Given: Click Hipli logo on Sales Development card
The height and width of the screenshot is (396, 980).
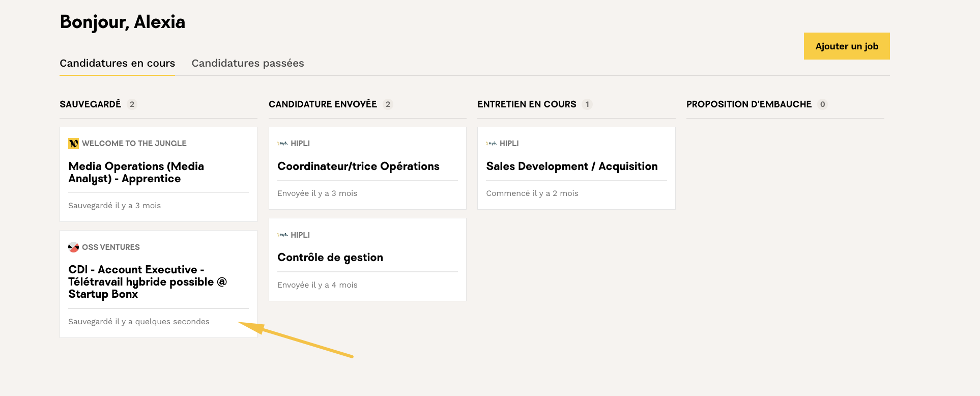Looking at the screenshot, I should click(492, 144).
